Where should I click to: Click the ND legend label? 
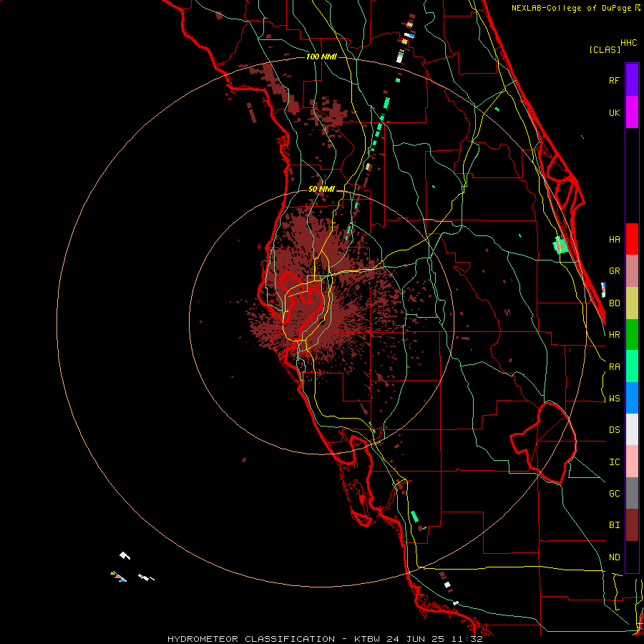614,557
